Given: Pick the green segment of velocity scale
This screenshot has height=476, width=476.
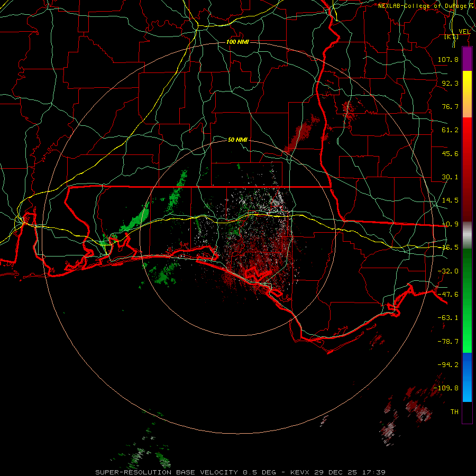Looking at the screenshot, I should [467, 300].
